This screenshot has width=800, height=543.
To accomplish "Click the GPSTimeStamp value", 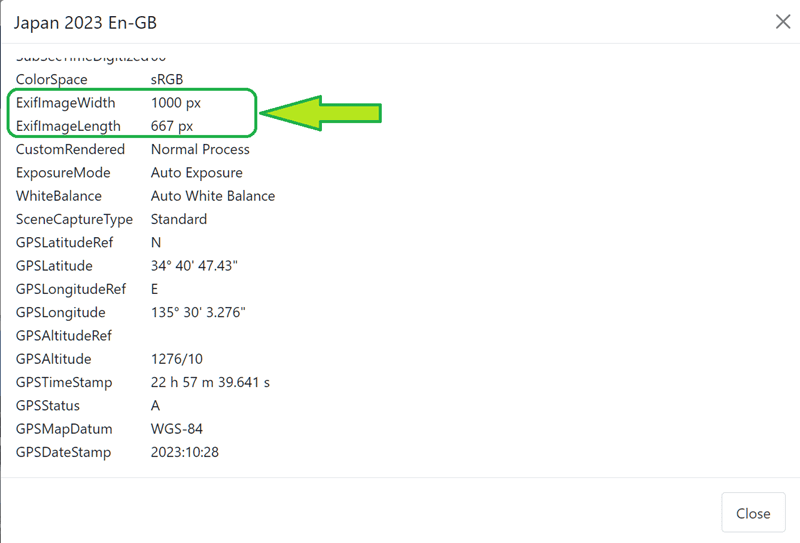I will click(210, 382).
